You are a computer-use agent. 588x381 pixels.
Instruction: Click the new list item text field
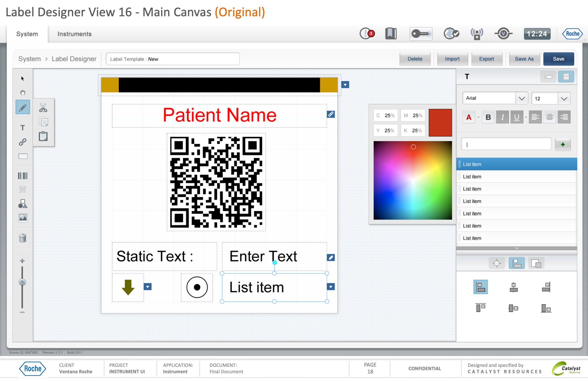pyautogui.click(x=506, y=144)
